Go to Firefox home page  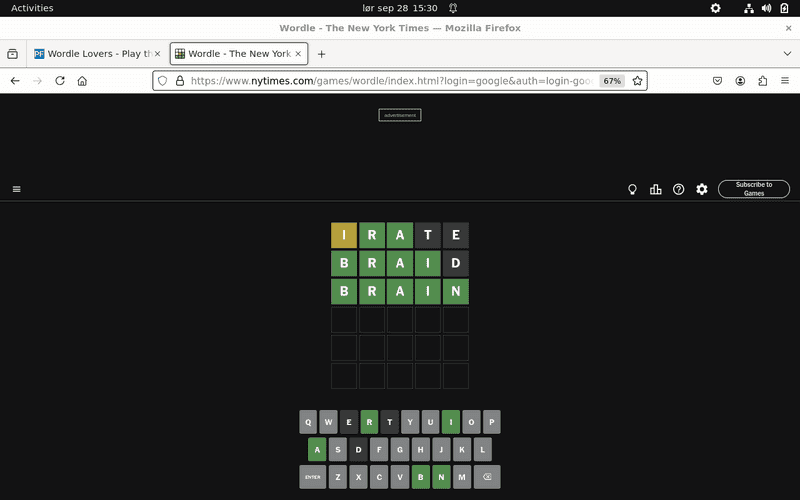pyautogui.click(x=82, y=81)
